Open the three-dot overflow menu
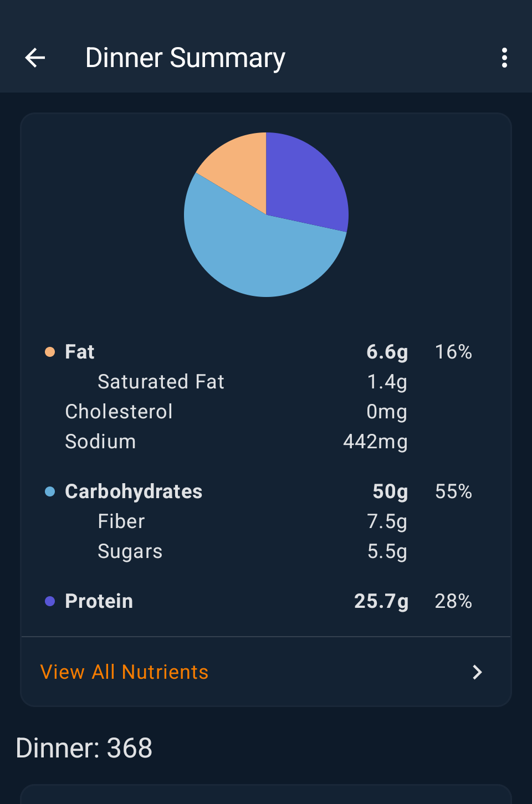The width and height of the screenshot is (532, 804). pos(504,58)
